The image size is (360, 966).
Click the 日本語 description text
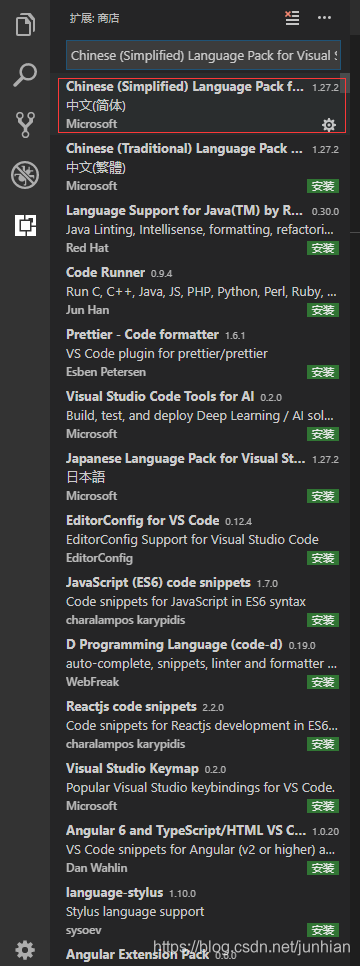86,477
